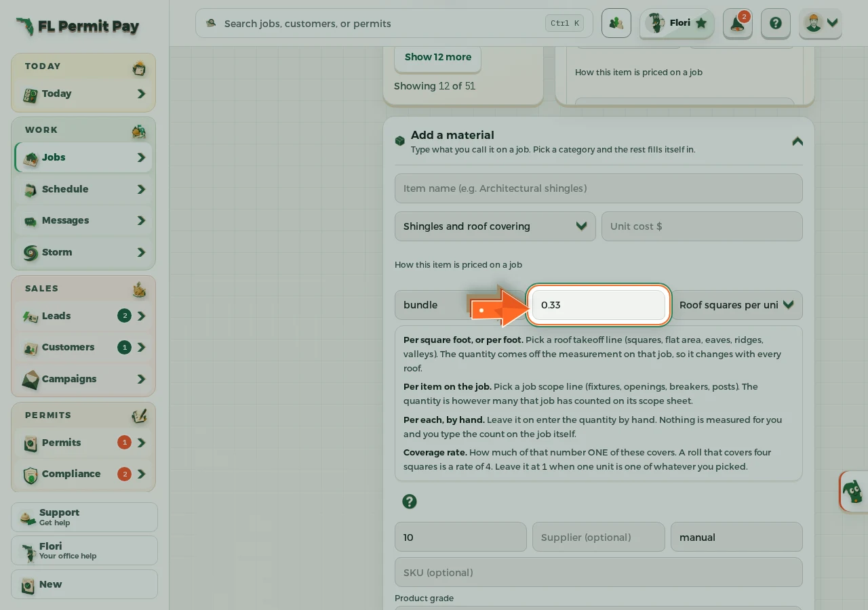Image resolution: width=868 pixels, height=610 pixels.
Task: Open Roof squares per unit dropdown
Action: [x=736, y=305]
